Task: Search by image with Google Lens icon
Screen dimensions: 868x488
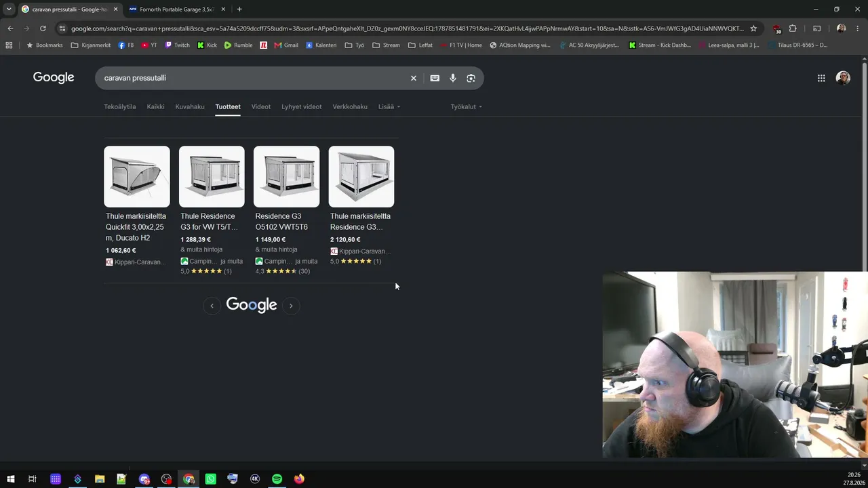Action: coord(471,78)
